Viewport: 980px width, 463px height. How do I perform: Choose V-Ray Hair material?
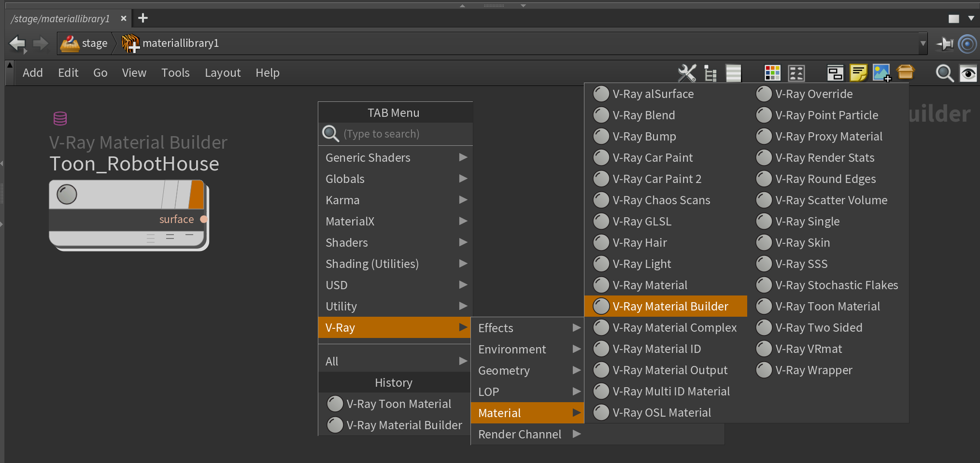click(666, 242)
